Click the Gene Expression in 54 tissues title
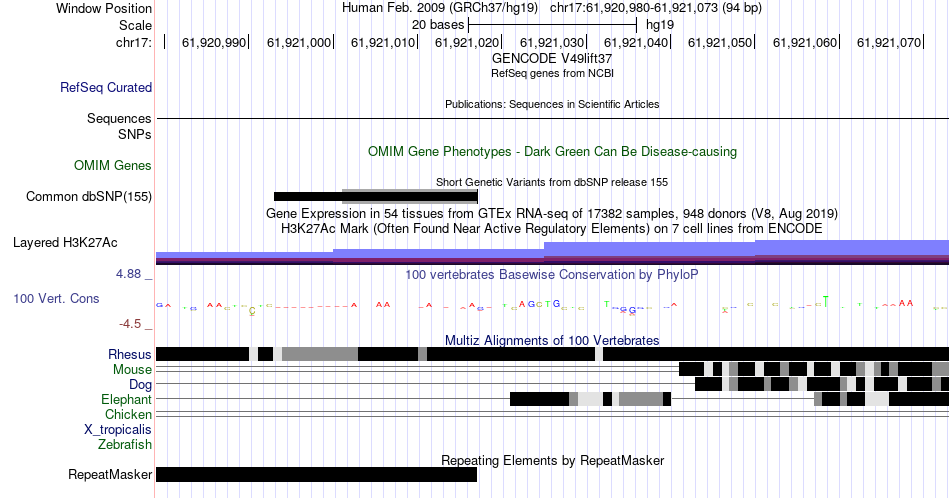Image resolution: width=950 pixels, height=498 pixels. click(x=552, y=214)
